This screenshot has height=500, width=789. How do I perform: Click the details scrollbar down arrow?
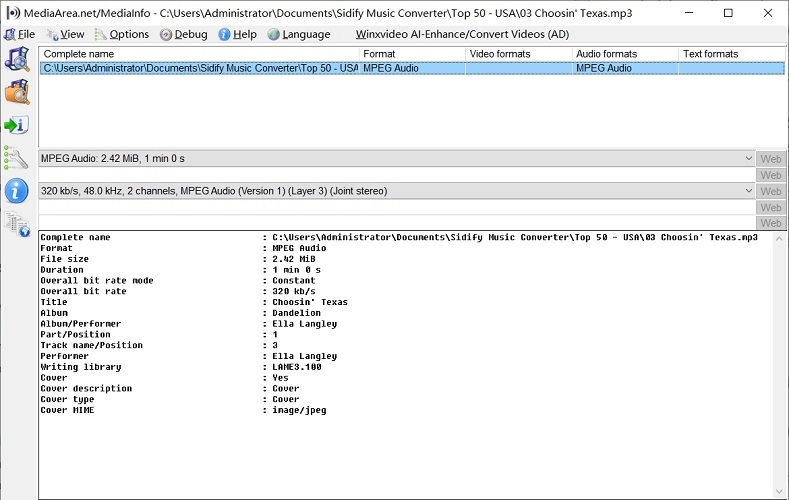pyautogui.click(x=779, y=492)
